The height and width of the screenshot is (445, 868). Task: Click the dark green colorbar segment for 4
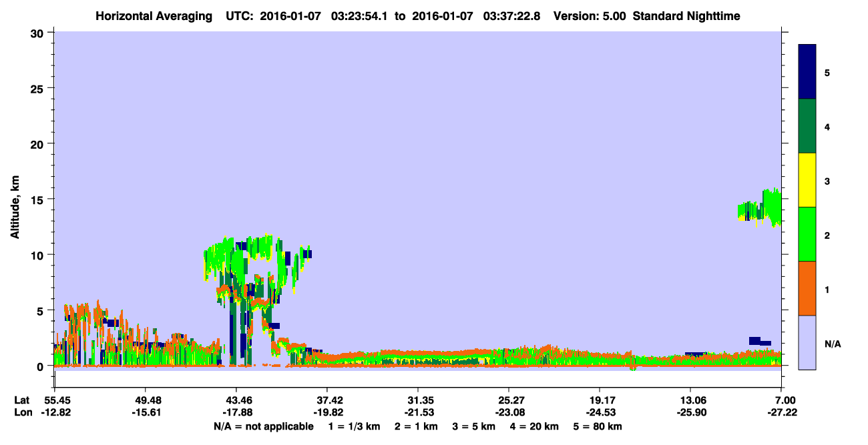pos(807,126)
